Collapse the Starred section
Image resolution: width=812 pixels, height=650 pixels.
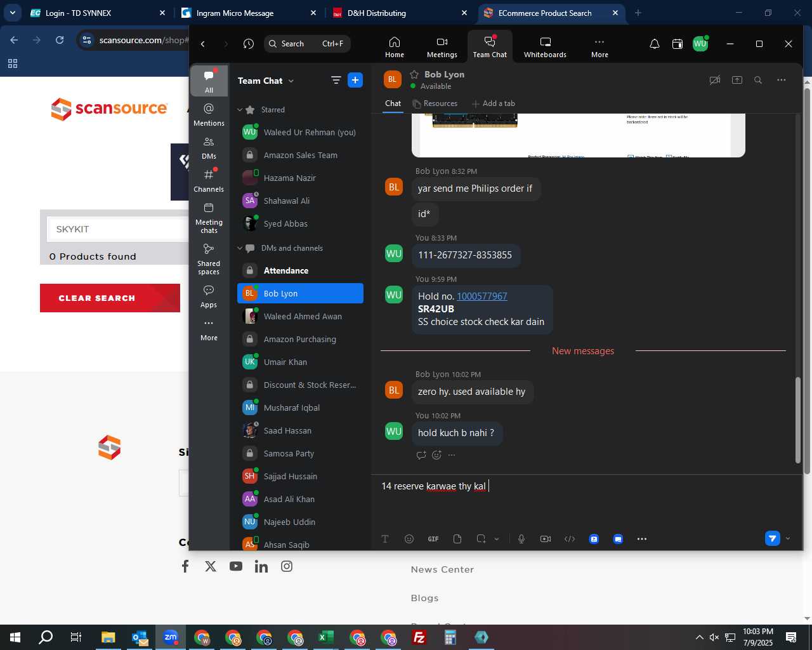pos(240,110)
